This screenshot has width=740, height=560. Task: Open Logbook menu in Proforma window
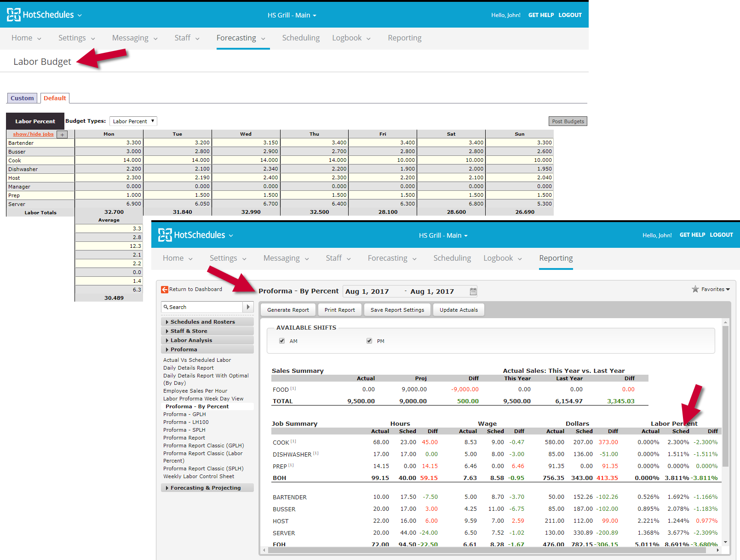503,258
